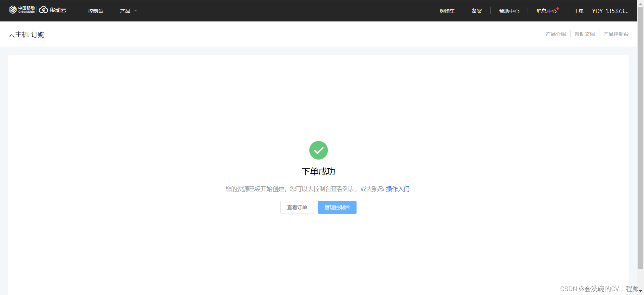Open the 帮助文档 link
The image size is (644, 295).
tap(585, 34)
